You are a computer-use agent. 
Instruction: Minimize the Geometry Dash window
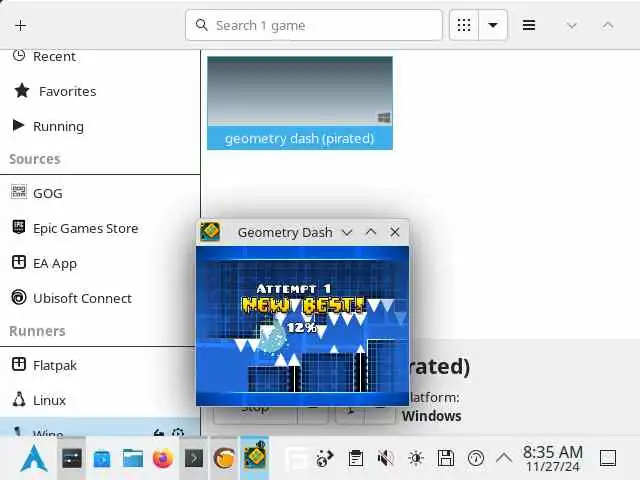(347, 232)
